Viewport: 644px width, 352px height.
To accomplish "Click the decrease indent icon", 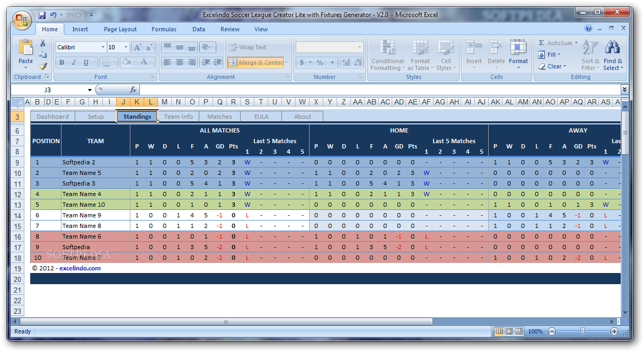I will [206, 63].
